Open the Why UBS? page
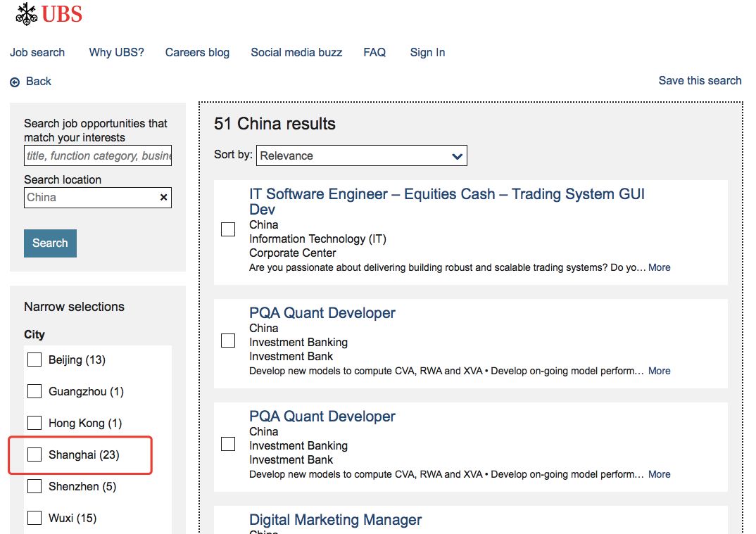 tap(116, 52)
